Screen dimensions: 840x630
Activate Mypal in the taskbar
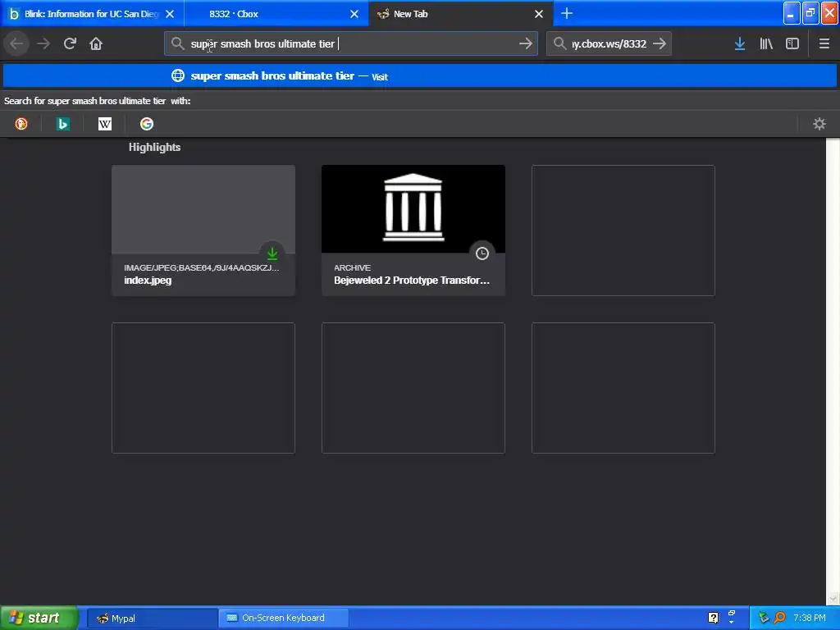[152, 619]
